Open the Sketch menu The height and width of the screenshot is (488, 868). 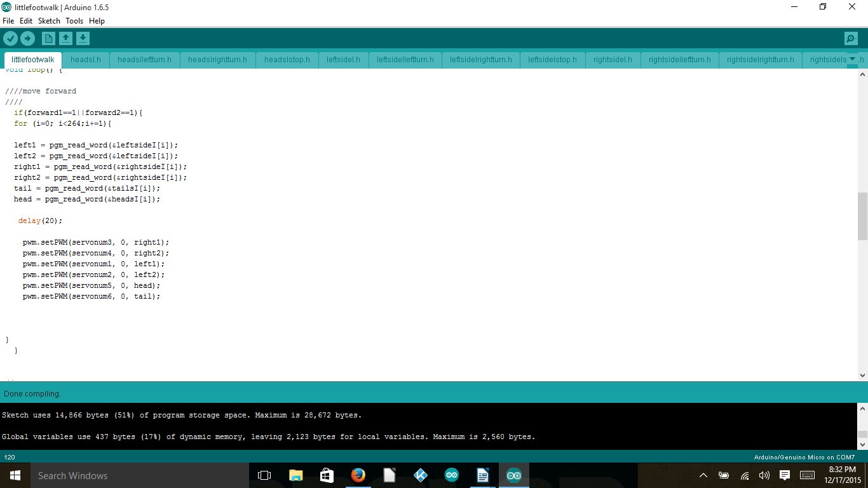point(49,21)
